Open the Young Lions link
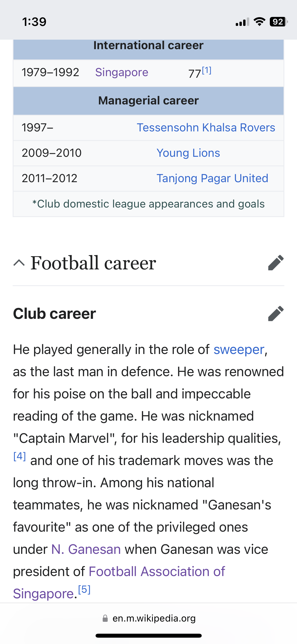Image resolution: width=297 pixels, height=644 pixels. coord(188,153)
